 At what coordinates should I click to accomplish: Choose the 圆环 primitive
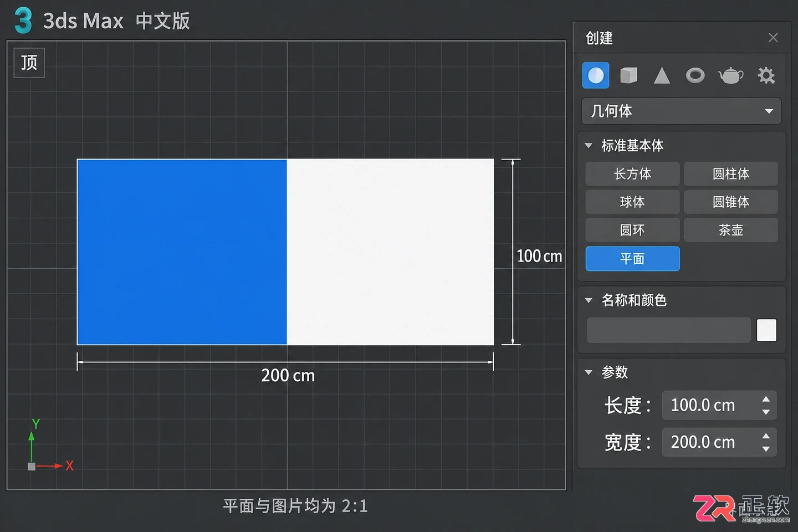click(x=632, y=230)
